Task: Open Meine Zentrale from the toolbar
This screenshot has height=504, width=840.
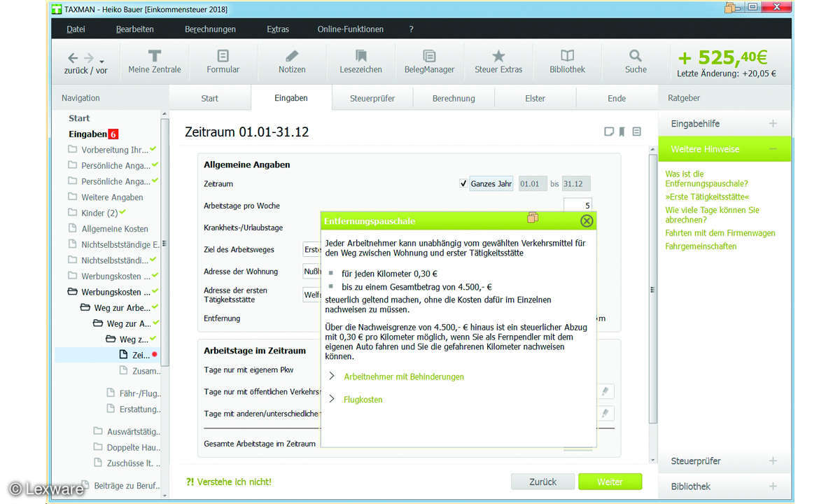Action: point(155,62)
